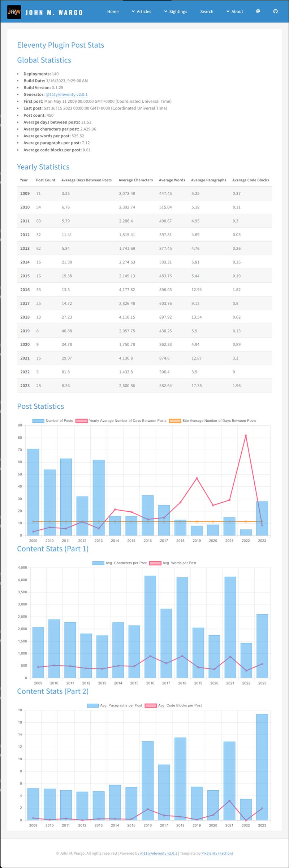
Task: Click the Yearly Statistics heading
Action: (43, 167)
